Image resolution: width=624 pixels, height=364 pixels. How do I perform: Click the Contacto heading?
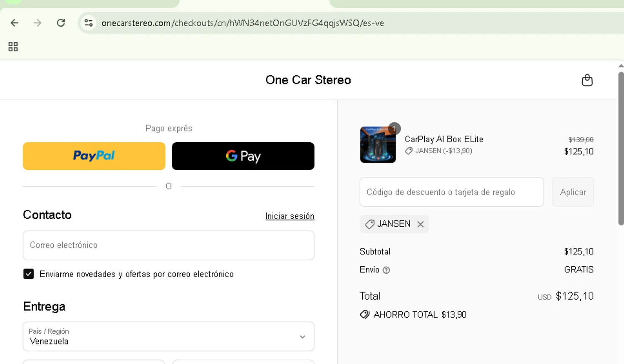click(47, 215)
